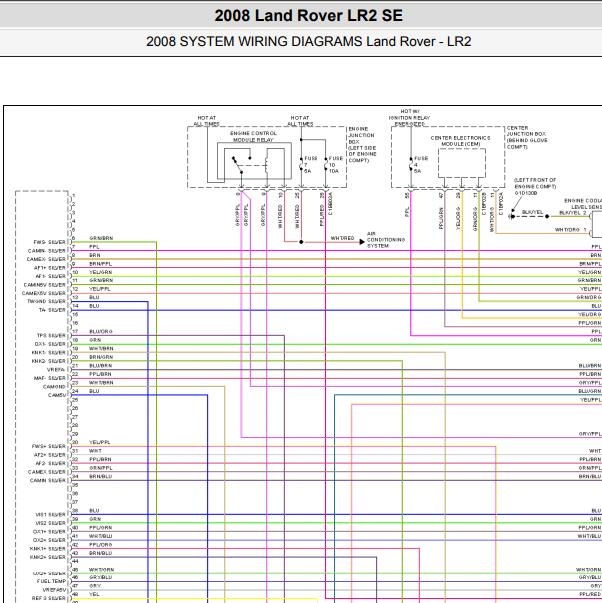602x603 pixels.
Task: Click the "AF1+ SILVER" pin label
Action: tap(50, 268)
